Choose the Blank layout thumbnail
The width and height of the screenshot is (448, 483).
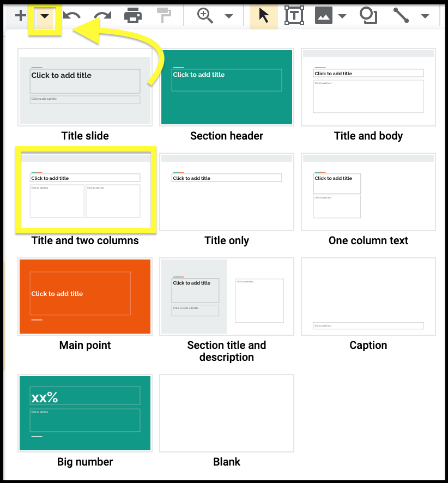point(227,413)
